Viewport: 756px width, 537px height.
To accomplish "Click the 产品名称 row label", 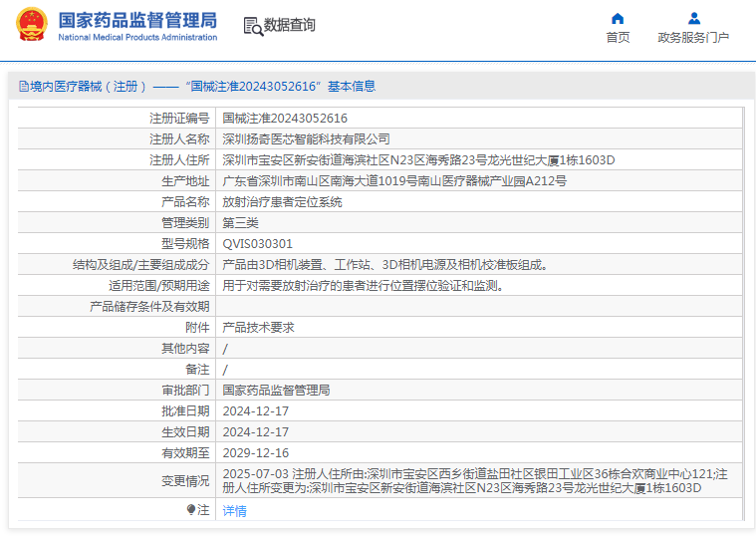I will [185, 202].
